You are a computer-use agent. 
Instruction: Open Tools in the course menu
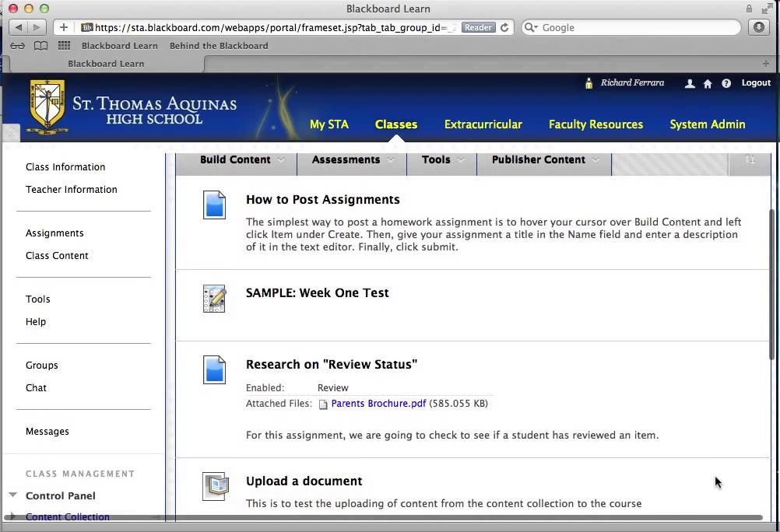(38, 299)
